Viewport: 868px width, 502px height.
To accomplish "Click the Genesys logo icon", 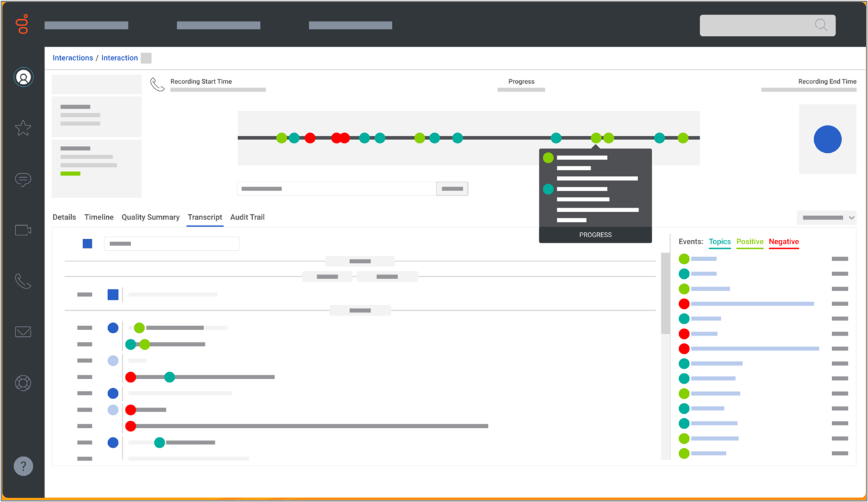I will (x=22, y=24).
